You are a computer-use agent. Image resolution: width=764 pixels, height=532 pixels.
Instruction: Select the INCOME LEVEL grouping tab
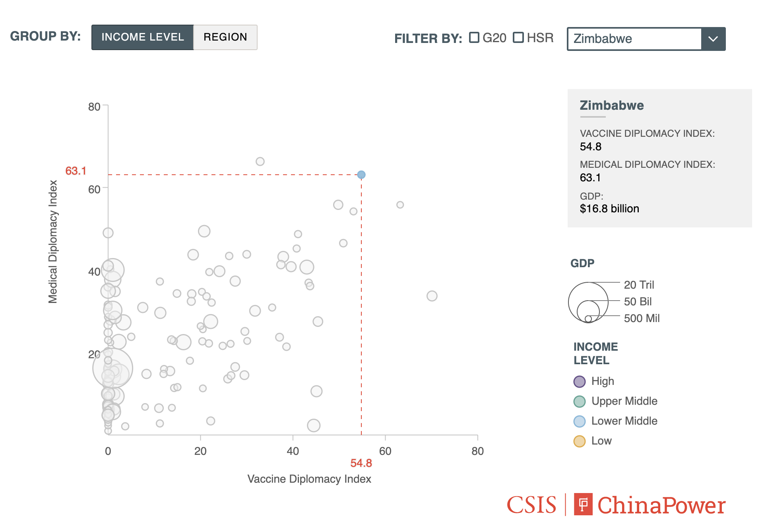143,37
